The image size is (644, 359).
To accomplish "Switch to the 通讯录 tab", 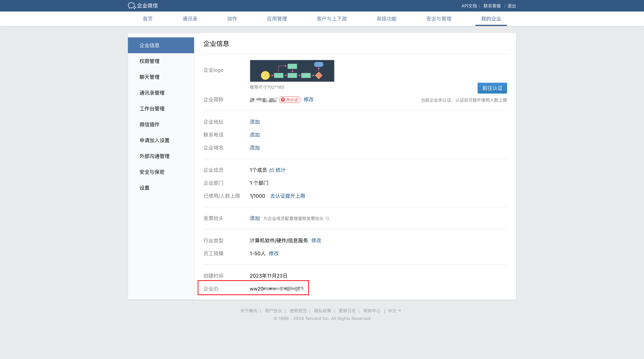I will pos(190,19).
